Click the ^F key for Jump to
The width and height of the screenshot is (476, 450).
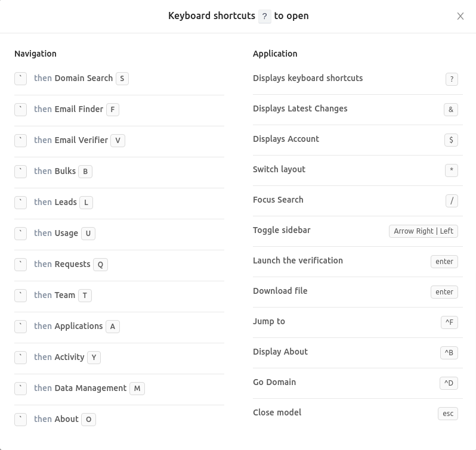coord(449,322)
